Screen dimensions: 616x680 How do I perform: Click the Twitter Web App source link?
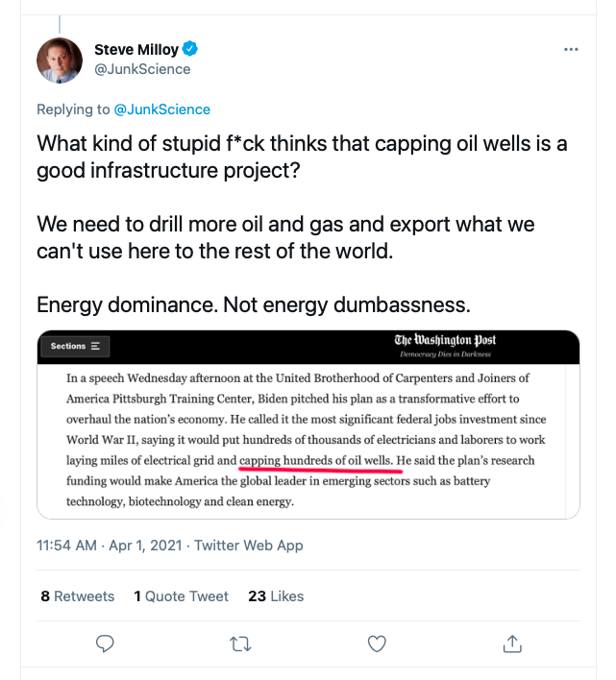pyautogui.click(x=249, y=546)
